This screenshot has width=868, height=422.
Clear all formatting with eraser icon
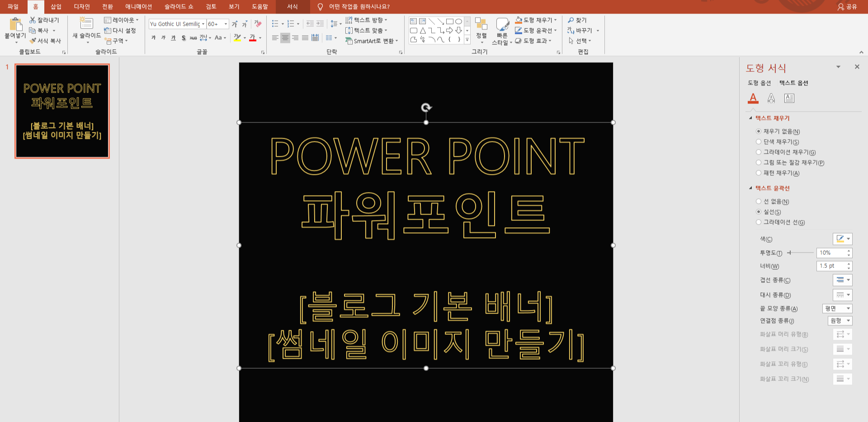tap(258, 24)
